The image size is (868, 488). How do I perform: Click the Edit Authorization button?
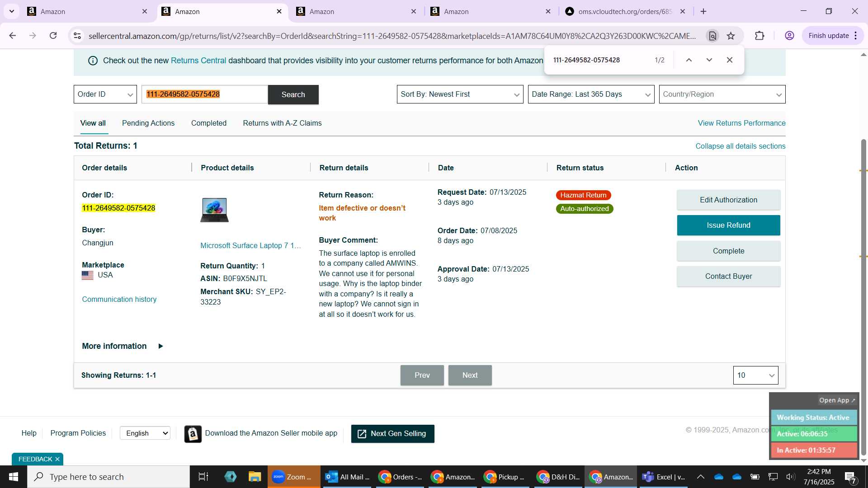728,200
